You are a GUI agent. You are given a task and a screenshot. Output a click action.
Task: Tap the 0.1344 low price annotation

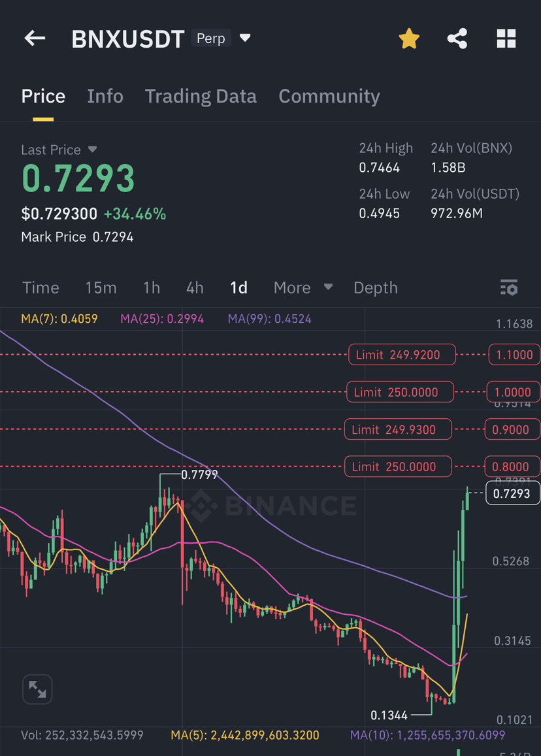point(389,715)
